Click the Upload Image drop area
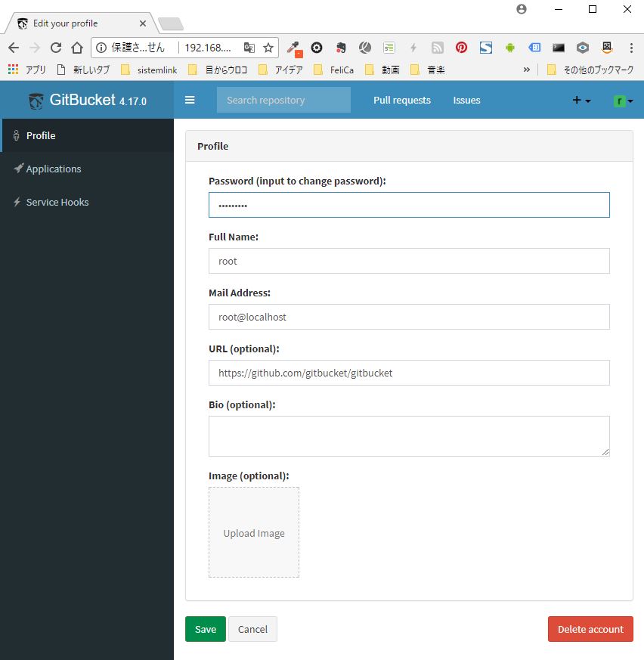This screenshot has width=644, height=660. click(x=254, y=532)
